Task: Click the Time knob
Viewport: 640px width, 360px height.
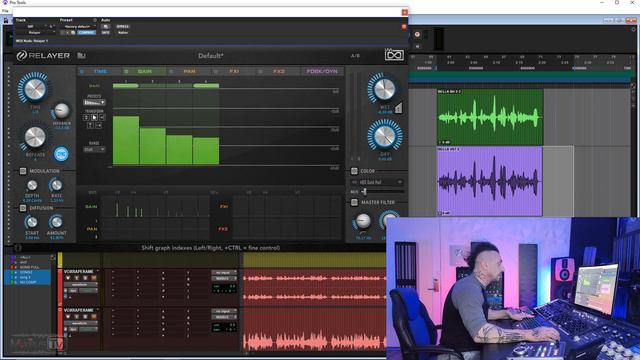Action: (x=34, y=89)
